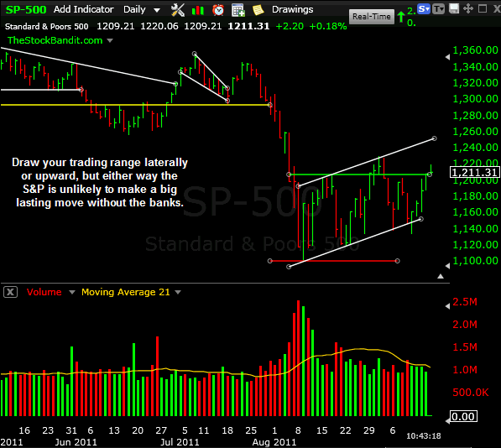The width and height of the screenshot is (501, 448).
Task: Expand the Daily timeframe dropdown arrow
Action: tap(157, 10)
